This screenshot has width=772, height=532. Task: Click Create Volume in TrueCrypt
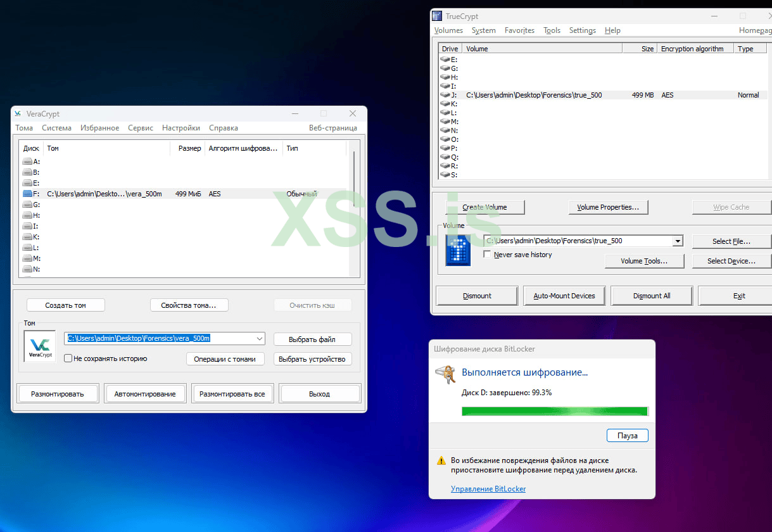484,207
